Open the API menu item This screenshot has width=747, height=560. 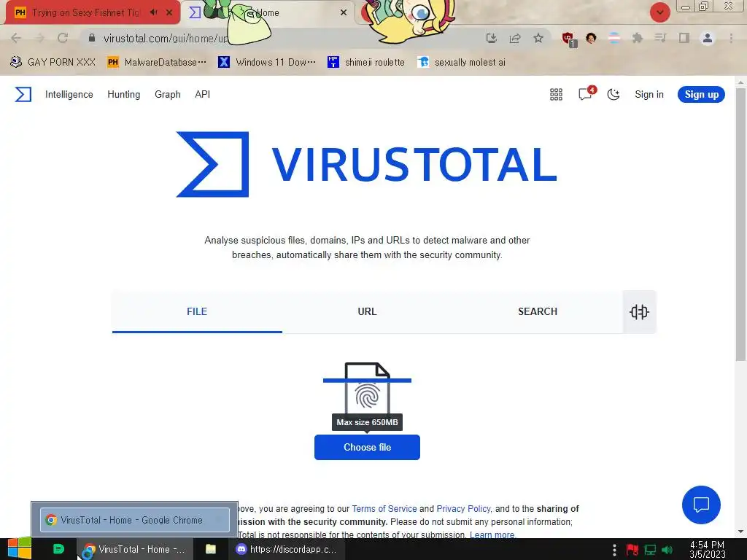point(203,94)
